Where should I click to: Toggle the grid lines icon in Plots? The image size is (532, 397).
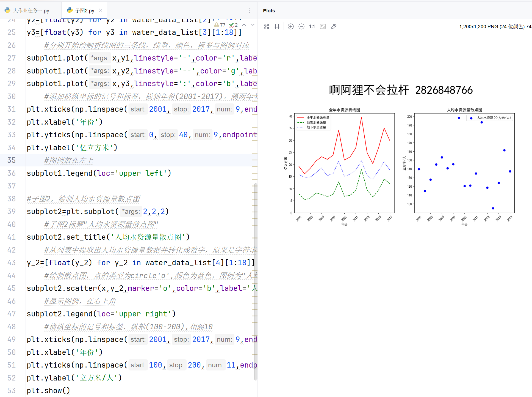pyautogui.click(x=277, y=26)
